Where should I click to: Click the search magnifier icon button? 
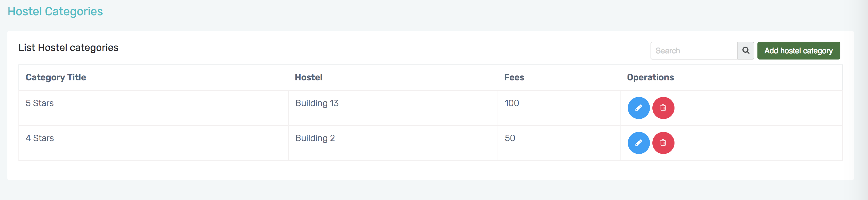click(x=745, y=51)
